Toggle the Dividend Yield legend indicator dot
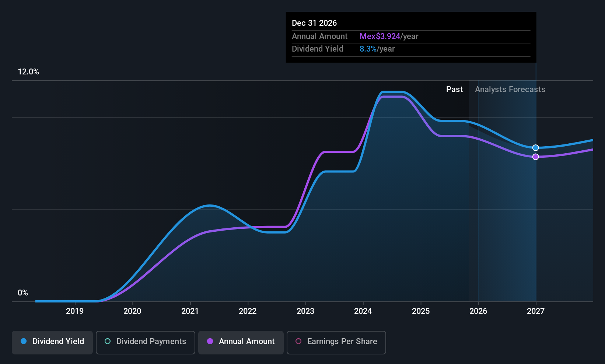 (x=24, y=342)
